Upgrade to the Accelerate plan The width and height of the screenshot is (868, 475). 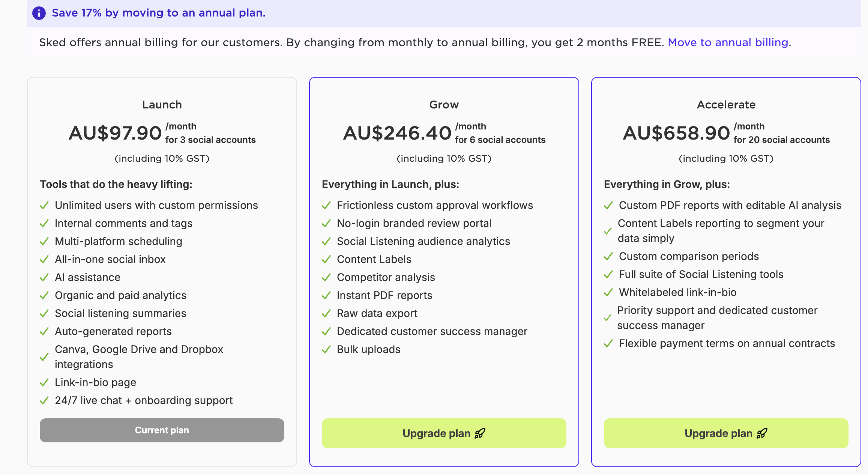tap(726, 433)
